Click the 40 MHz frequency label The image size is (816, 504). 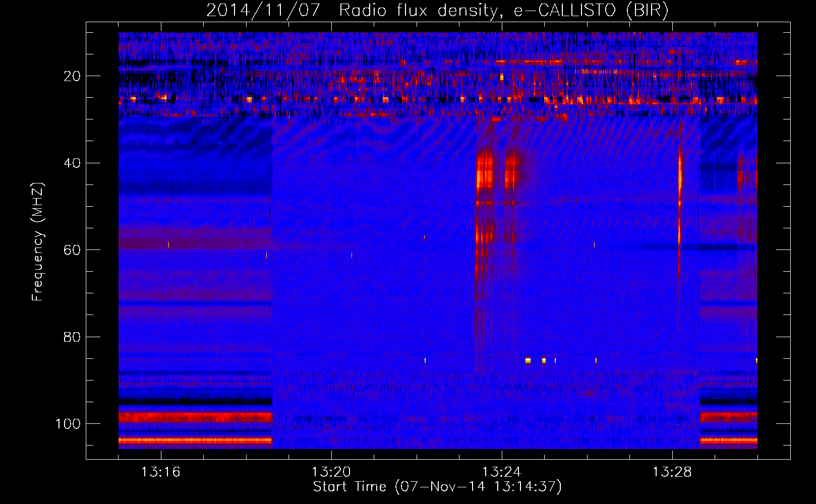pyautogui.click(x=72, y=163)
